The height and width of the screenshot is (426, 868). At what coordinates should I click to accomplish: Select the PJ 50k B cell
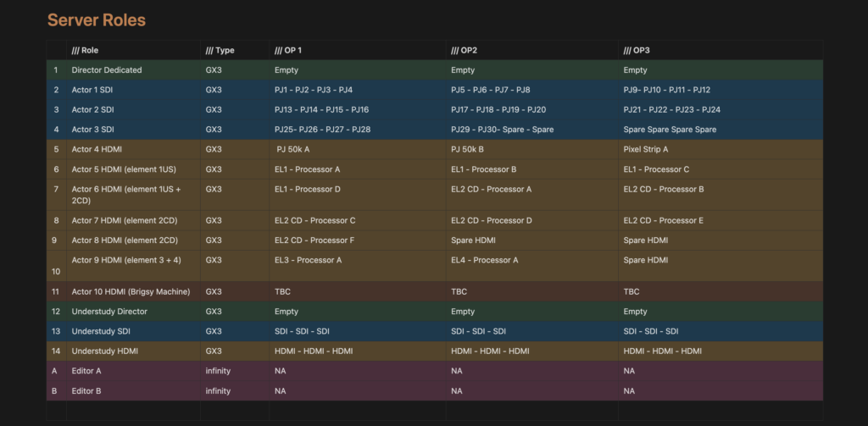tap(532, 149)
